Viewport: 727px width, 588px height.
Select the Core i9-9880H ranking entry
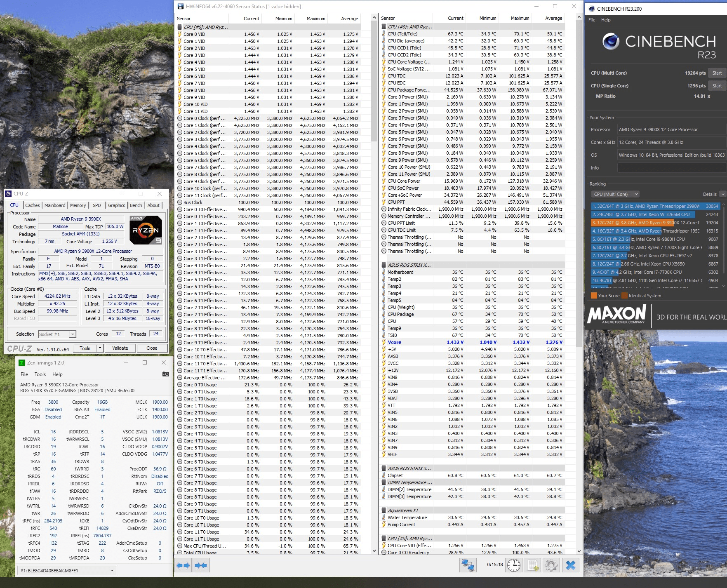coord(656,239)
